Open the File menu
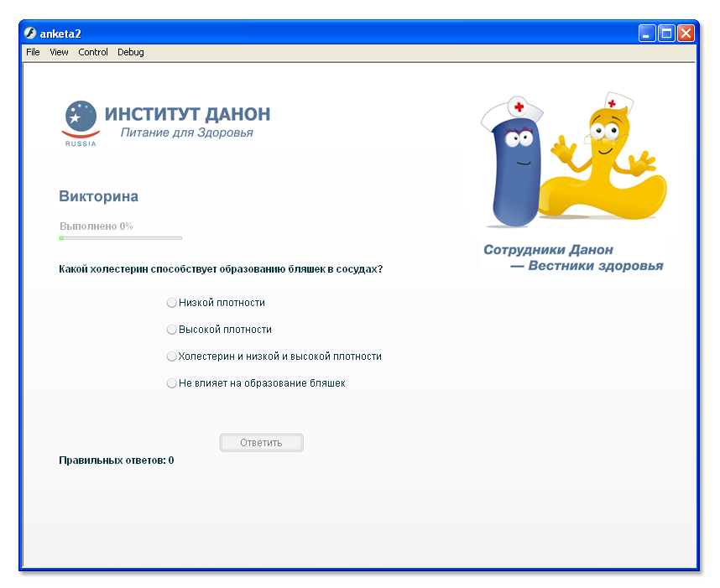The width and height of the screenshot is (720, 588). point(32,52)
